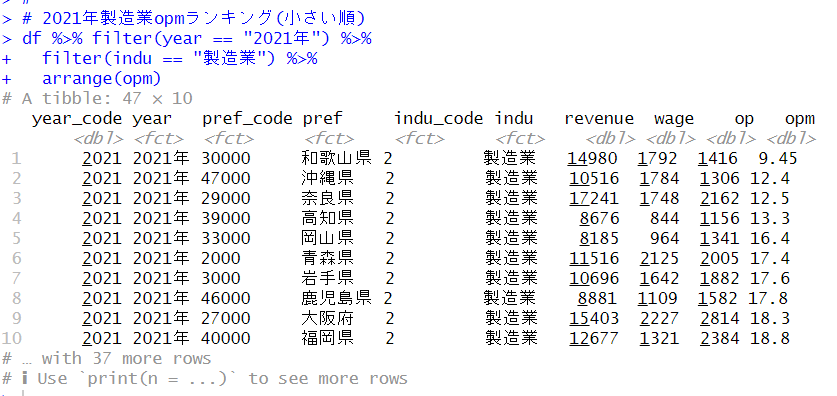Click the prefecture name 大阪府

point(327,318)
